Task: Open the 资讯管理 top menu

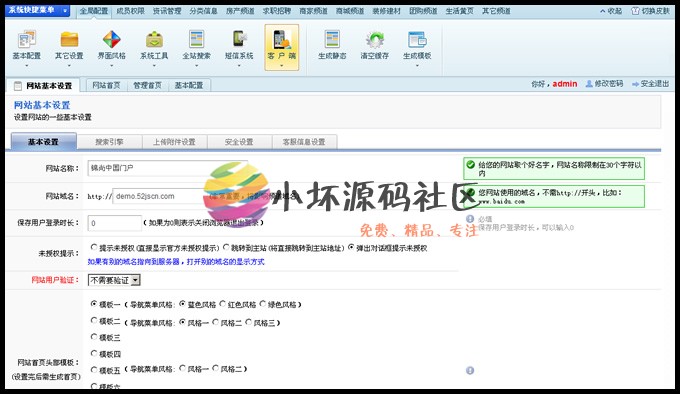Action: coord(167,11)
